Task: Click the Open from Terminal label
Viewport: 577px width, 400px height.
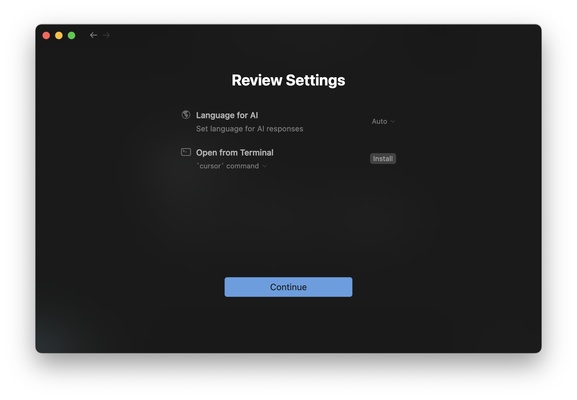Action: (x=235, y=152)
